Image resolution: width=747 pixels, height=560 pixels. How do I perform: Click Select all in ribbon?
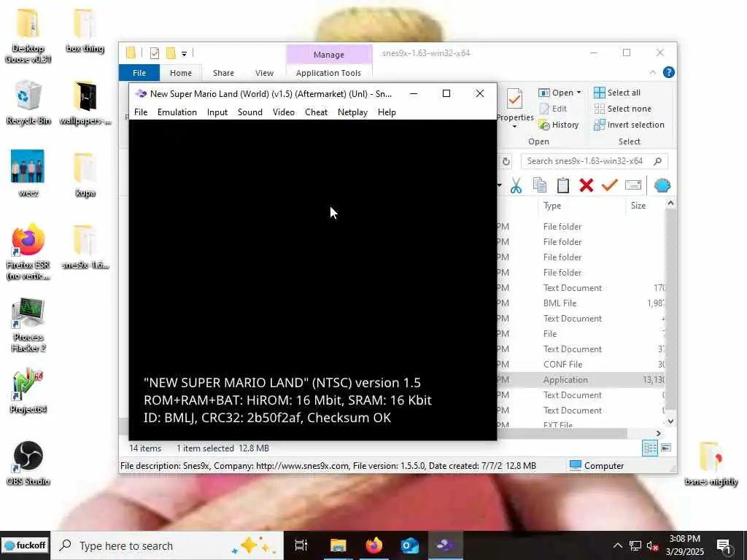617,93
